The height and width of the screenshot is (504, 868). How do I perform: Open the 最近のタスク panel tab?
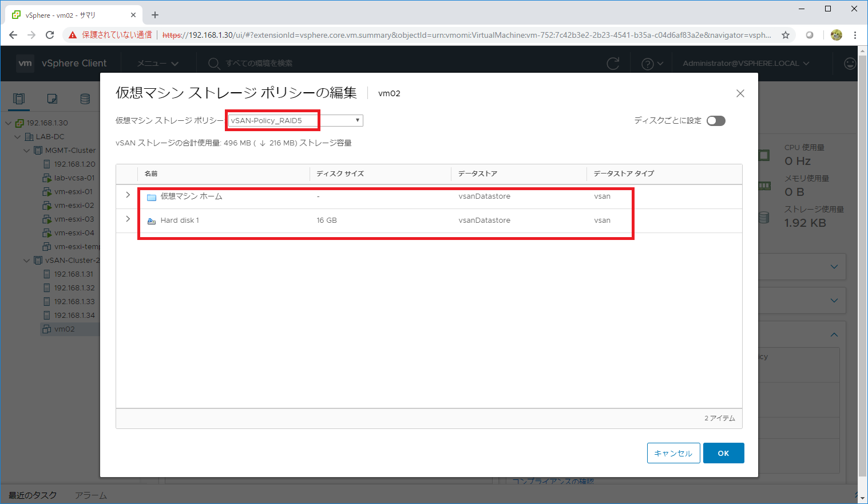point(33,495)
